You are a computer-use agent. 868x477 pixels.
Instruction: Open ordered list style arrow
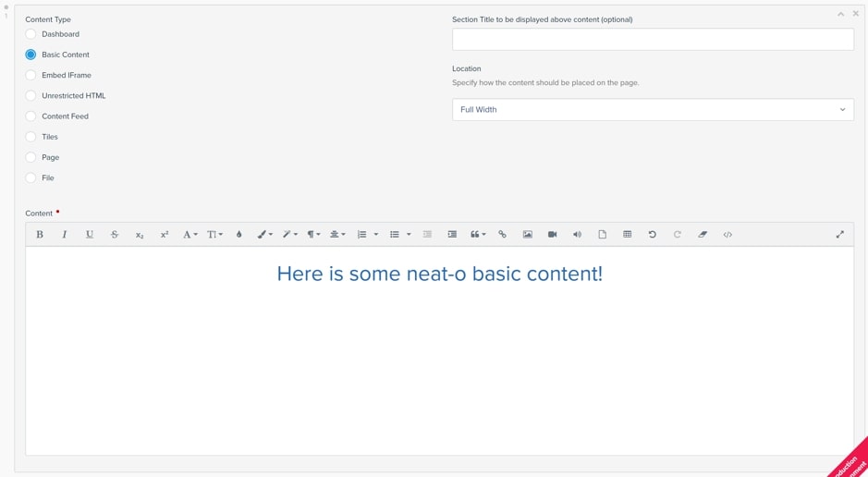376,235
